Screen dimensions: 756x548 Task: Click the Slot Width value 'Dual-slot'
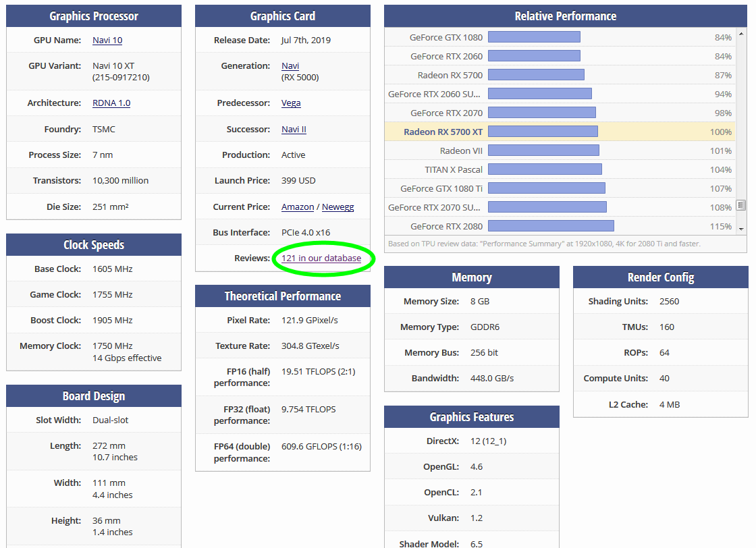(x=111, y=420)
